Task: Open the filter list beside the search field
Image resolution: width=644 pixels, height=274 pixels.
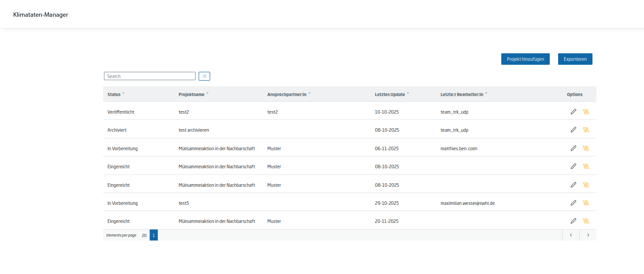Action: [204, 76]
